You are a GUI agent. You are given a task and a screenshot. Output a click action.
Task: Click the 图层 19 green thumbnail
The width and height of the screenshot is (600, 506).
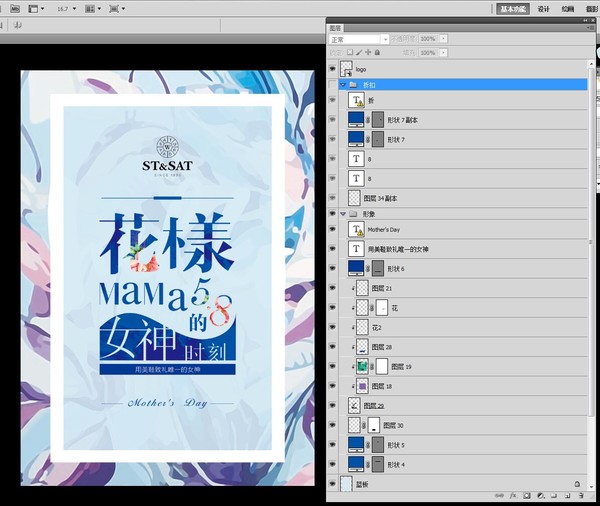(x=362, y=366)
